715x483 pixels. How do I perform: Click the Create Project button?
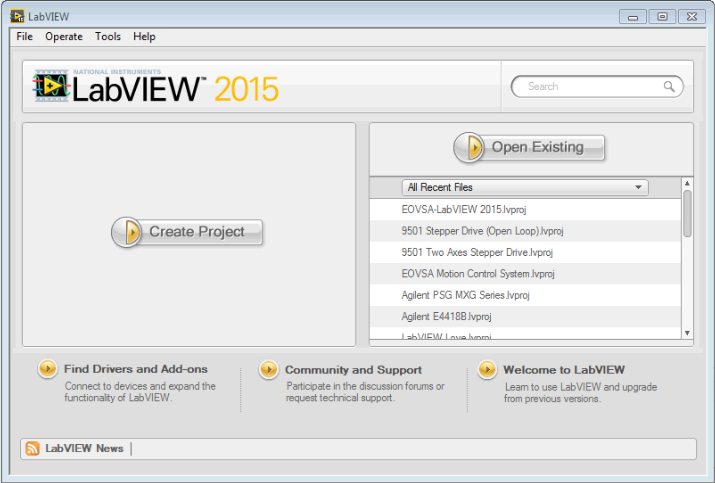pyautogui.click(x=187, y=232)
